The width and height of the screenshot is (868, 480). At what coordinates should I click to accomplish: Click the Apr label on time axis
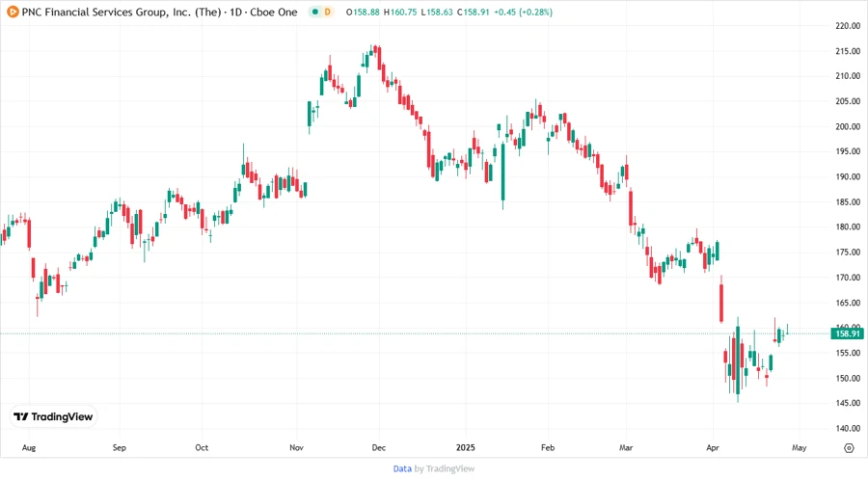(x=713, y=448)
